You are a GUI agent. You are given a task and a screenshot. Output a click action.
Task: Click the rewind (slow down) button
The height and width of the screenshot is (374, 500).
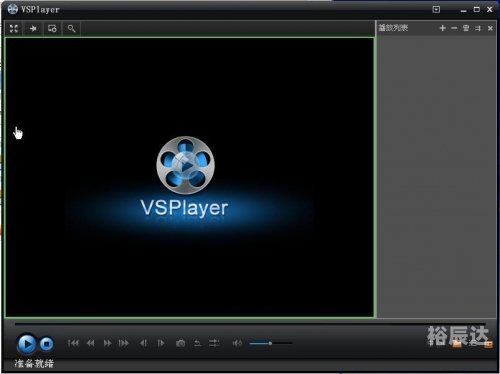[90, 343]
